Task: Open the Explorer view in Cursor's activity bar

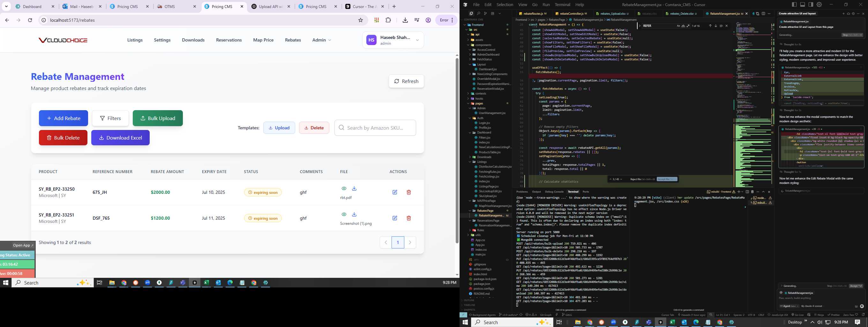Action: click(x=471, y=13)
